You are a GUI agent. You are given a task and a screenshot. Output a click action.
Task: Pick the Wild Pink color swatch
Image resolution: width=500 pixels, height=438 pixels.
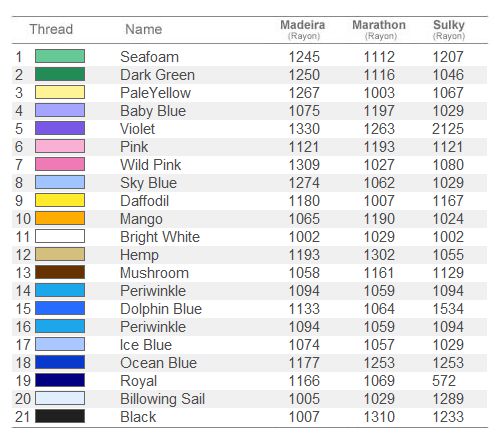60,164
